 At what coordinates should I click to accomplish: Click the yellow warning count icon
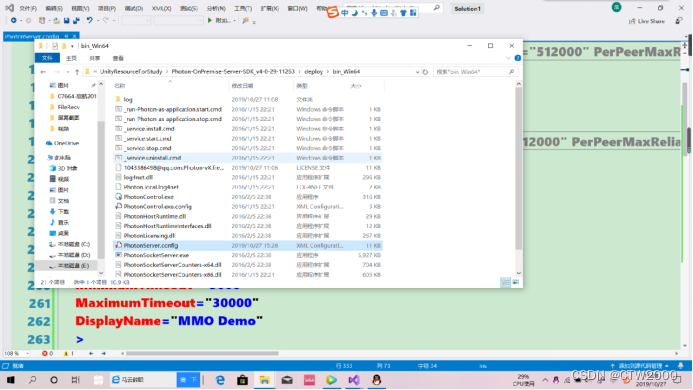[x=66, y=353]
